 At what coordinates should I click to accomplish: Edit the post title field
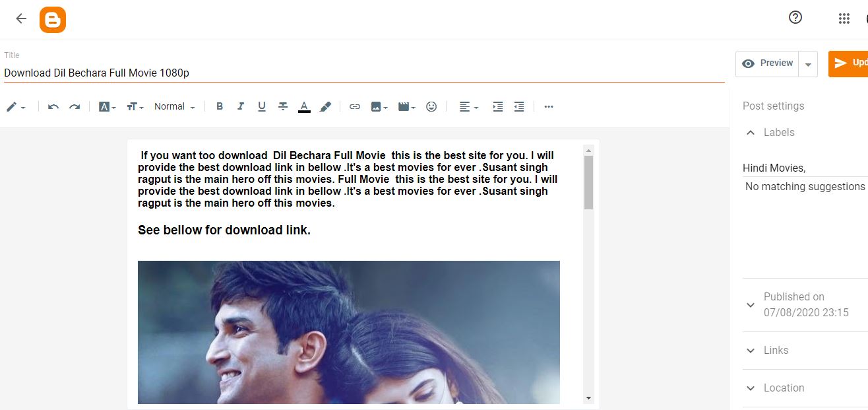(364, 73)
